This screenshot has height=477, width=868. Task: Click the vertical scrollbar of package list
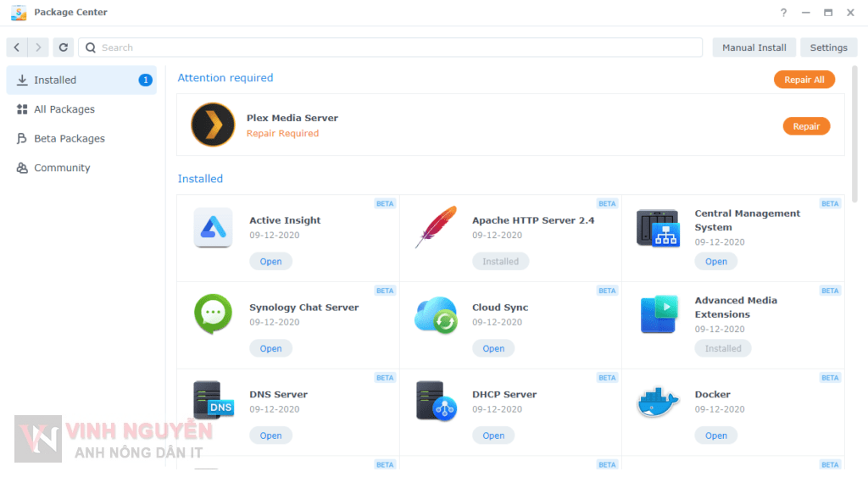click(x=854, y=136)
